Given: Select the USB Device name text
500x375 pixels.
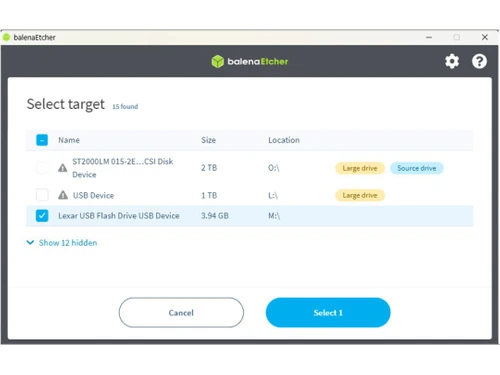Looking at the screenshot, I should coord(93,195).
